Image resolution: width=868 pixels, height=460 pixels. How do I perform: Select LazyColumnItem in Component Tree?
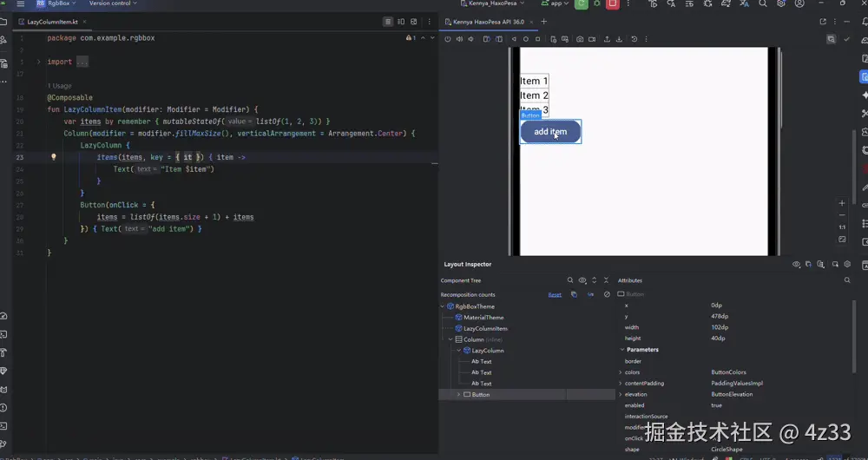click(x=485, y=329)
